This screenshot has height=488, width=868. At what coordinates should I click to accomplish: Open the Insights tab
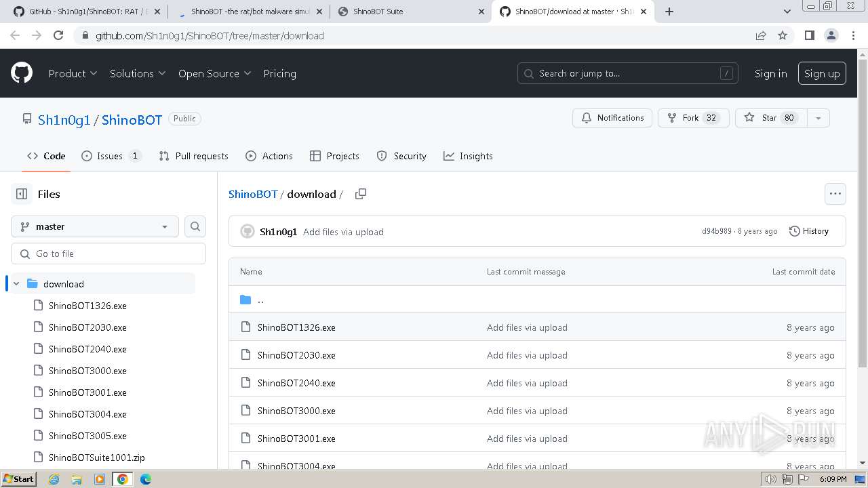(468, 156)
